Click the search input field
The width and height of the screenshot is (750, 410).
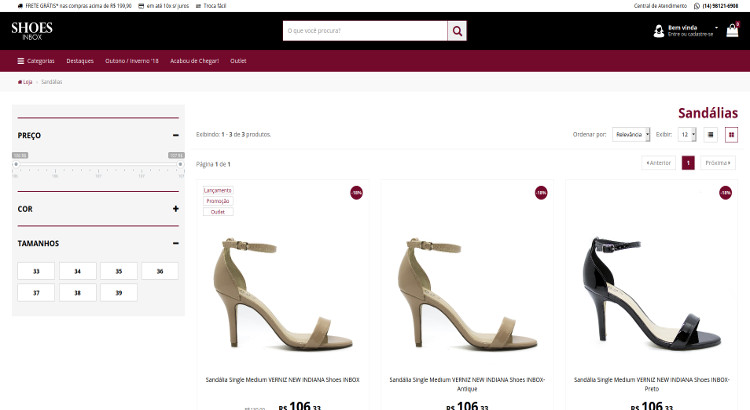(365, 31)
